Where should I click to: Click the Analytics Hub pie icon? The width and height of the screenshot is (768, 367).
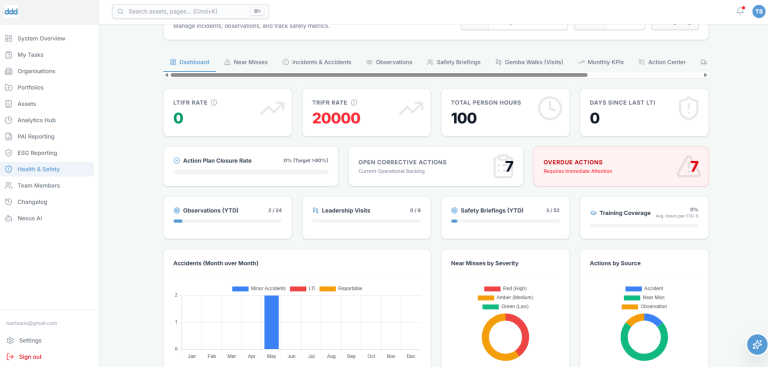[8, 120]
